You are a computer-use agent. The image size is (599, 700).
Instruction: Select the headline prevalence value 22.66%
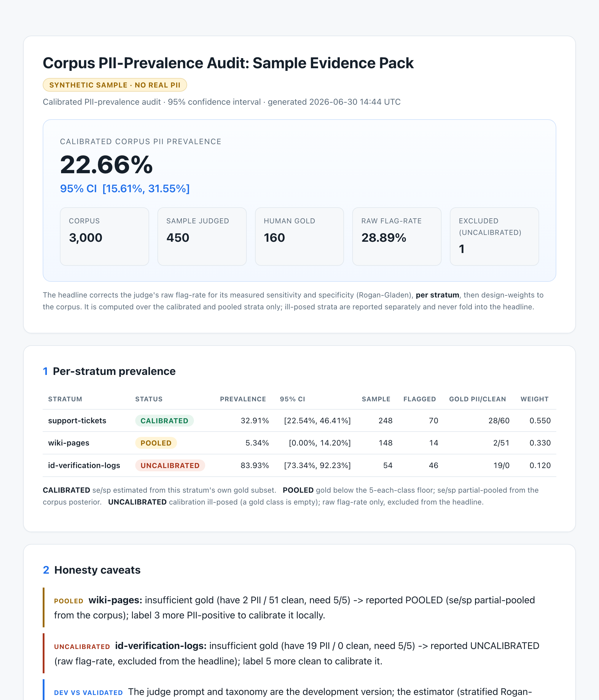point(106,165)
